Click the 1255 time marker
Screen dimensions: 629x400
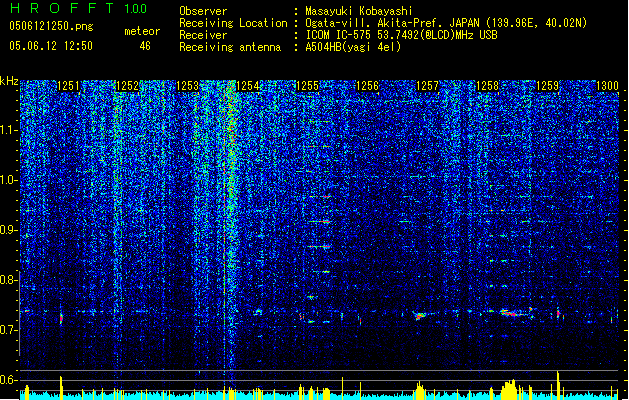tap(307, 86)
